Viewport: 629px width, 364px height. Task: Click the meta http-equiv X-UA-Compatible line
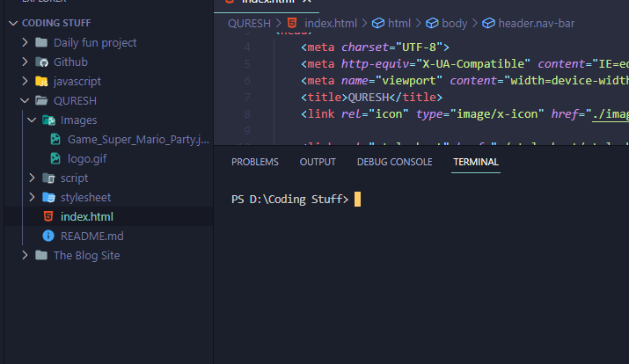pyautogui.click(x=464, y=63)
